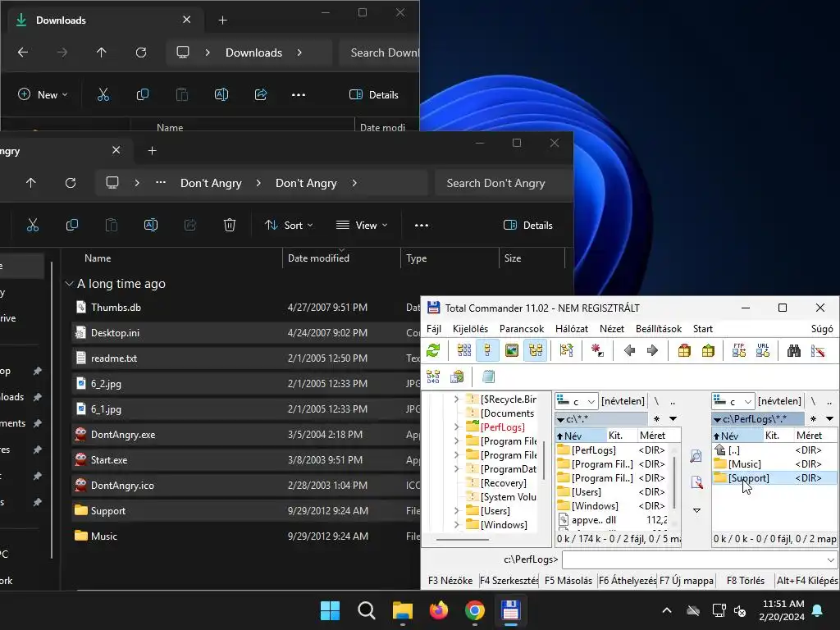Click the view file magnifier between panels
Viewport: 840px width, 630px height.
click(x=696, y=456)
